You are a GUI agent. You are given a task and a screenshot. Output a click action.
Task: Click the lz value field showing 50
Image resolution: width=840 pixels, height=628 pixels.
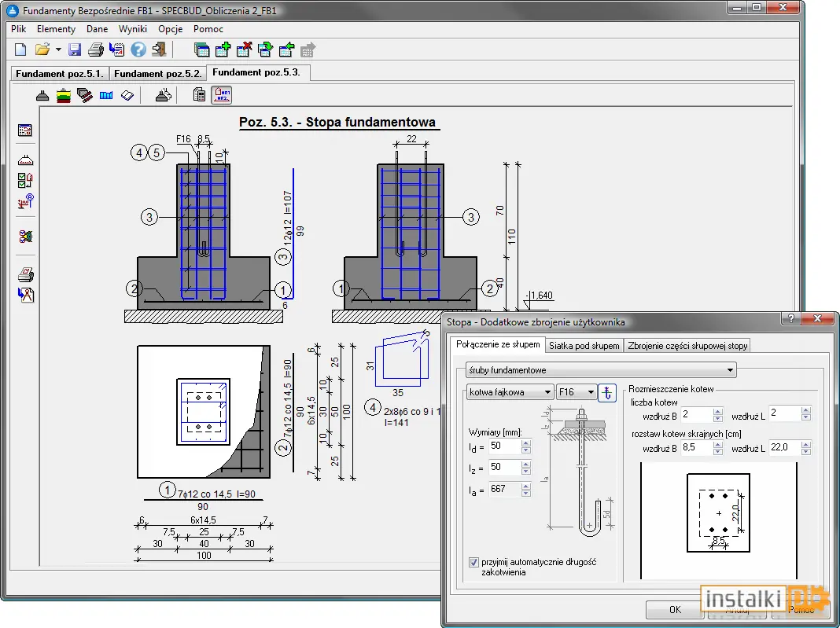point(505,467)
